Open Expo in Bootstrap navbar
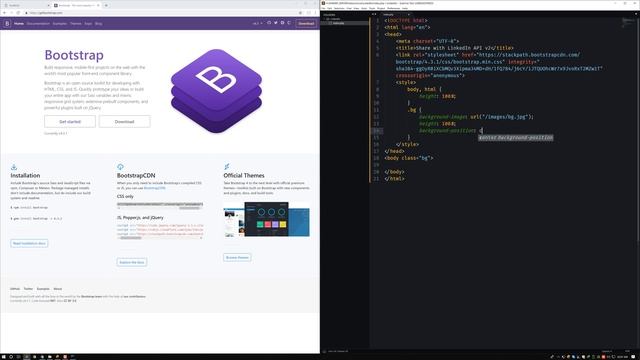The height and width of the screenshot is (360, 640). point(88,24)
